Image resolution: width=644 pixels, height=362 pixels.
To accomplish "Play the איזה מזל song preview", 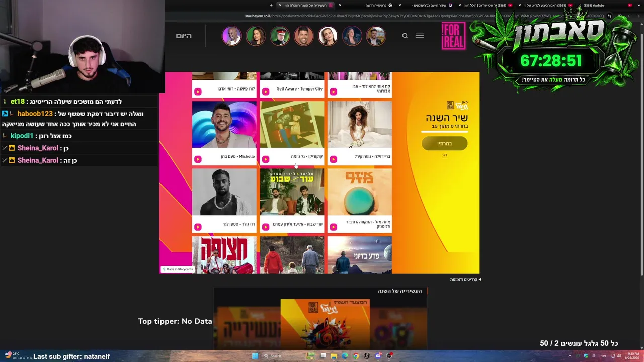I will (x=333, y=227).
